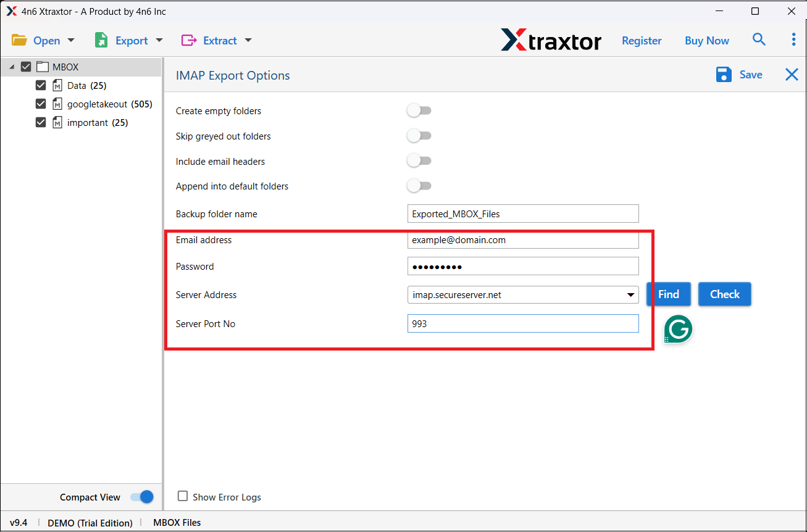Click the DEMO (Trial Edition) status text

(90, 522)
